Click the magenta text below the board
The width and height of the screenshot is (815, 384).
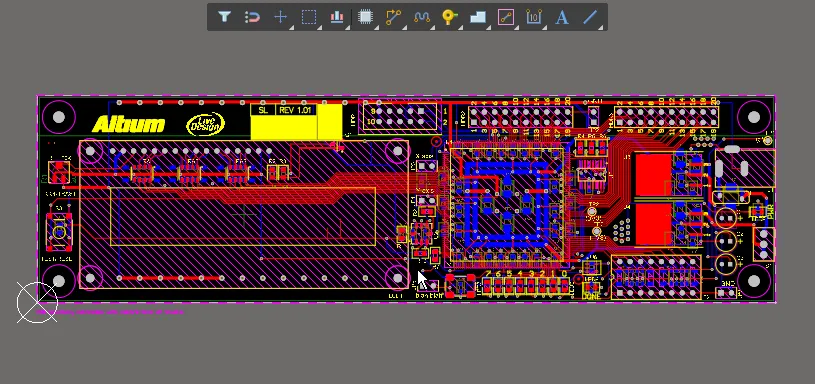110,312
